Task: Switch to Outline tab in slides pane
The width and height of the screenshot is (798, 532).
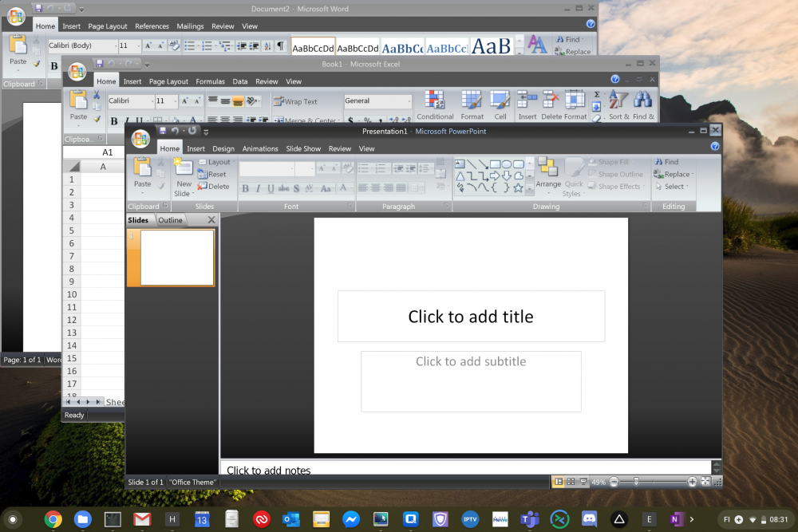Action: (170, 219)
